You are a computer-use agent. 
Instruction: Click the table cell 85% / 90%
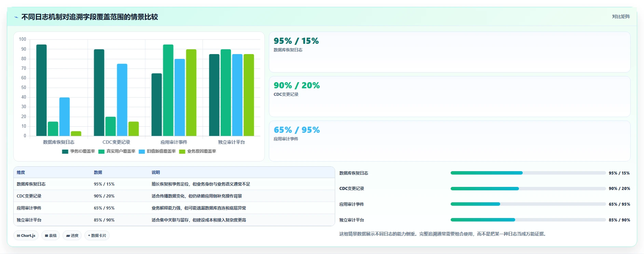click(x=104, y=220)
